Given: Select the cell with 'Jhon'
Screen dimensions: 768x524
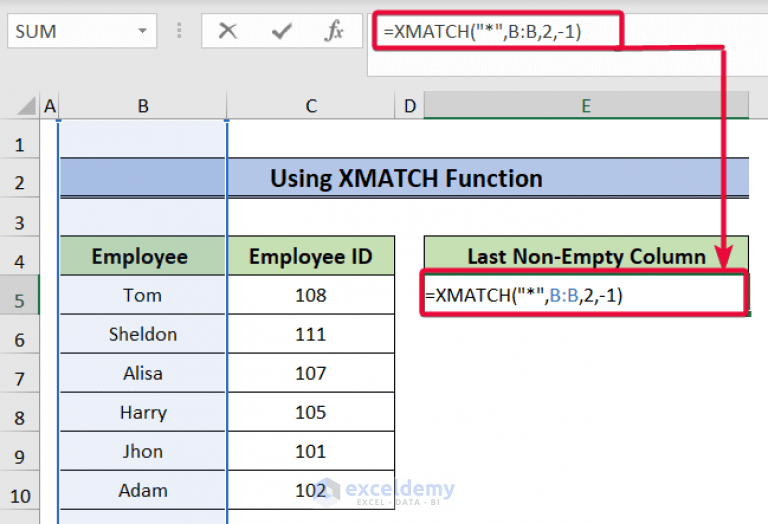Looking at the screenshot, I should (143, 451).
